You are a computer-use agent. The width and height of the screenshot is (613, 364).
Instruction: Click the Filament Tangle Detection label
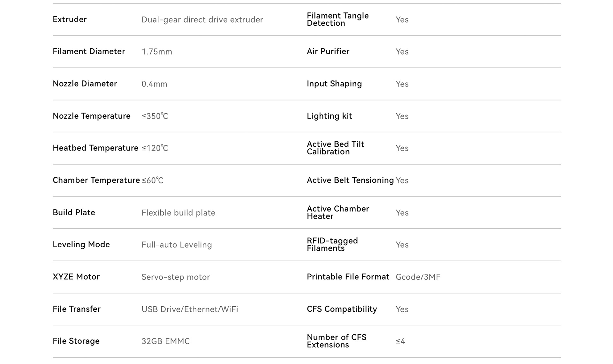[338, 19]
